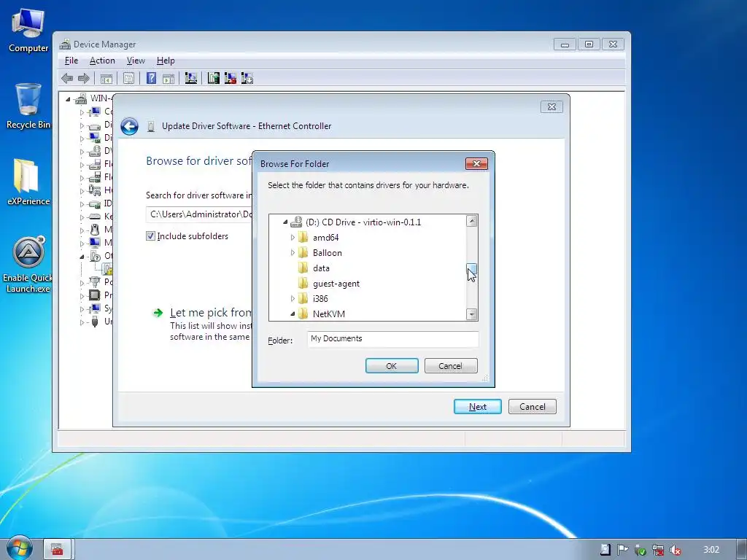Toggle Show/Hide Console Tree toolbar icon
The height and width of the screenshot is (560, 747).
click(x=107, y=78)
